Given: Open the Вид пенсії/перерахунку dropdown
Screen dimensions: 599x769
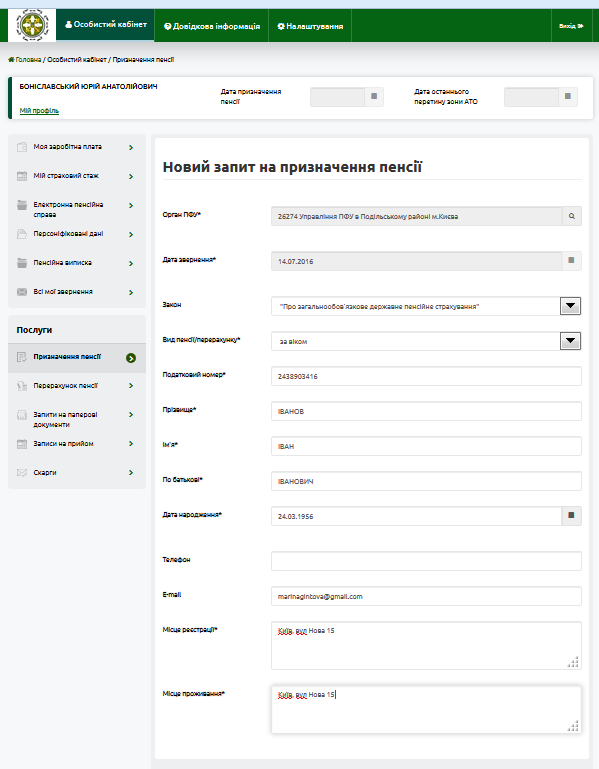Looking at the screenshot, I should (x=570, y=341).
